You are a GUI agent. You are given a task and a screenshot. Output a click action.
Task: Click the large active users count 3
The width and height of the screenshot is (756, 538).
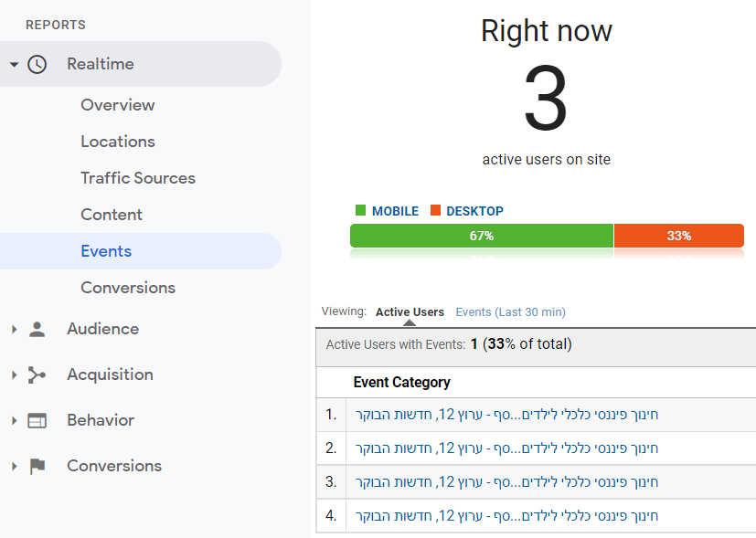[546, 98]
